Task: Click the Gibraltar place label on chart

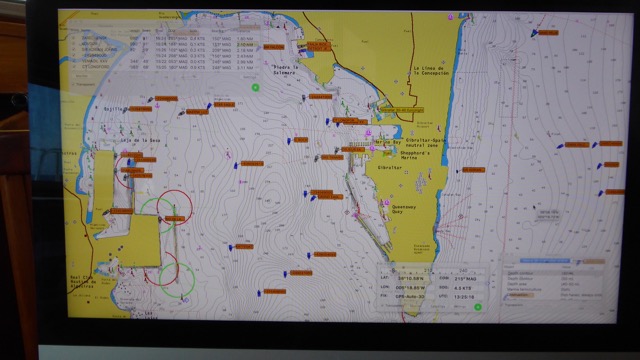Action: [x=389, y=167]
